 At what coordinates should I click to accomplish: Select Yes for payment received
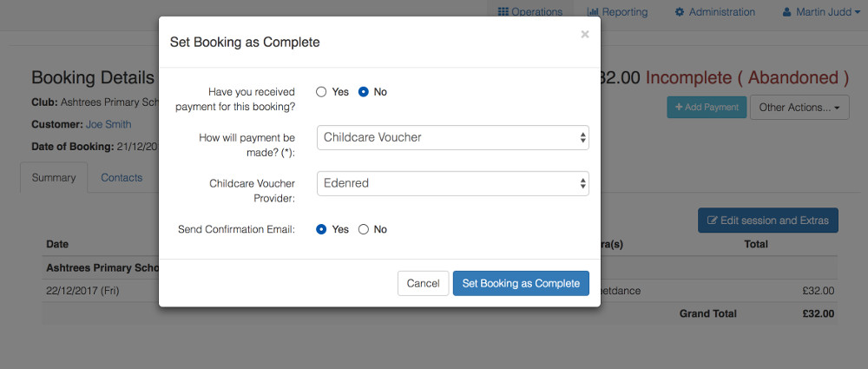tap(321, 92)
